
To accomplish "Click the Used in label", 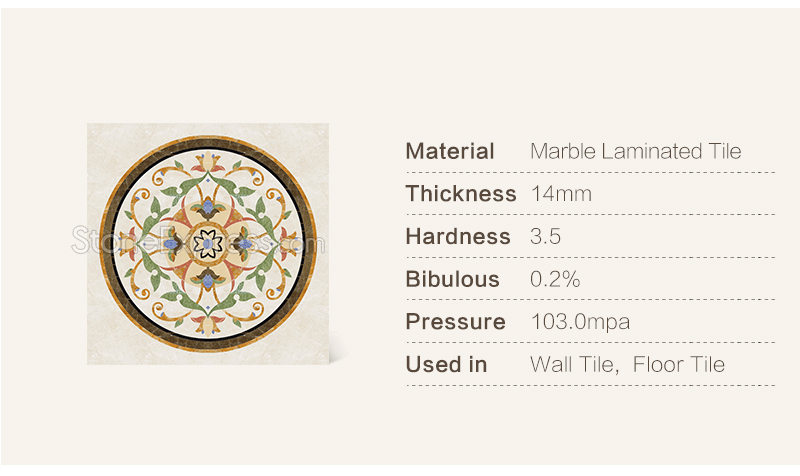I will (x=446, y=365).
